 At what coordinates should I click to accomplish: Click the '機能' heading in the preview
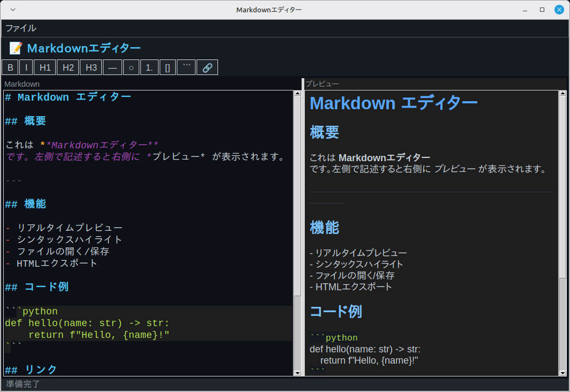[324, 228]
